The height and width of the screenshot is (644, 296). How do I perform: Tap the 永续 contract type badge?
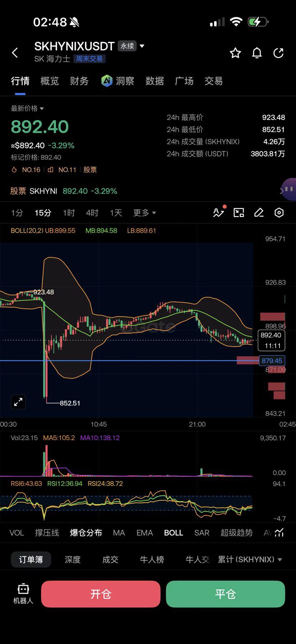point(127,46)
